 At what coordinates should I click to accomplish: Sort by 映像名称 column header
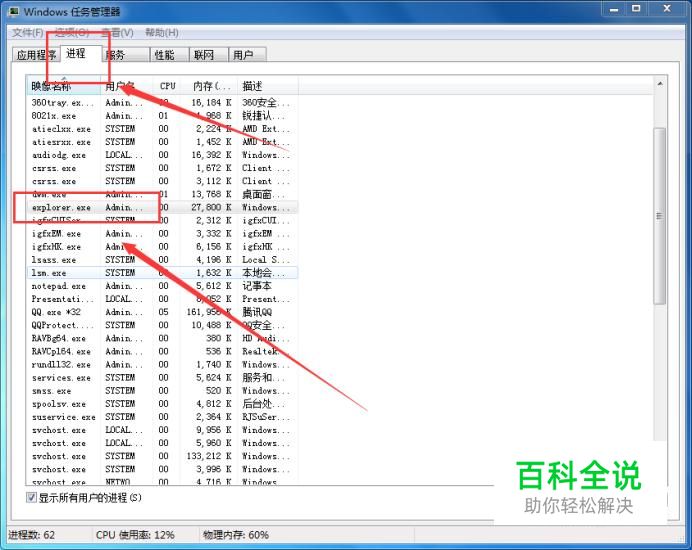click(x=64, y=86)
